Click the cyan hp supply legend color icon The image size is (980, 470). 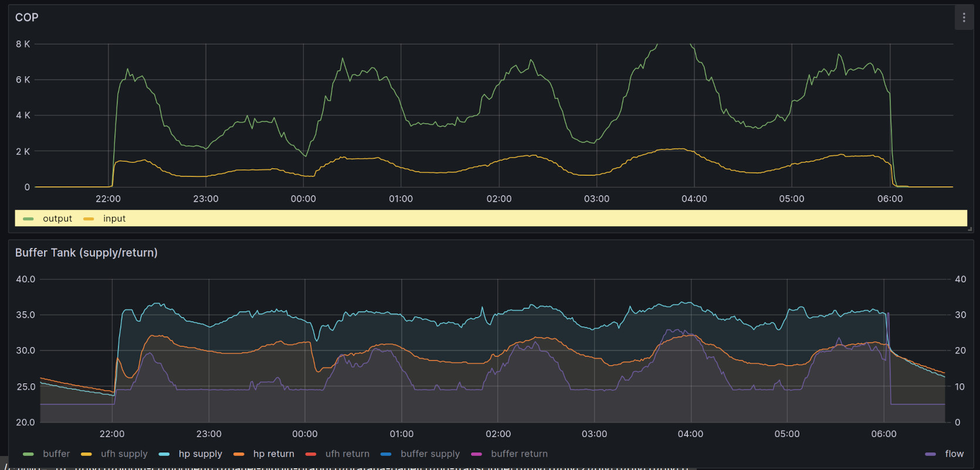click(x=164, y=454)
